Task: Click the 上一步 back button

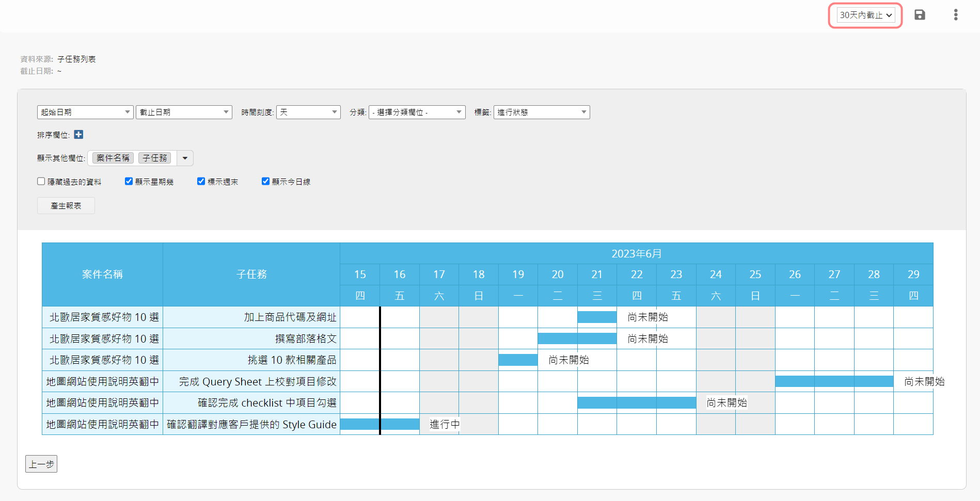Action: 41,464
